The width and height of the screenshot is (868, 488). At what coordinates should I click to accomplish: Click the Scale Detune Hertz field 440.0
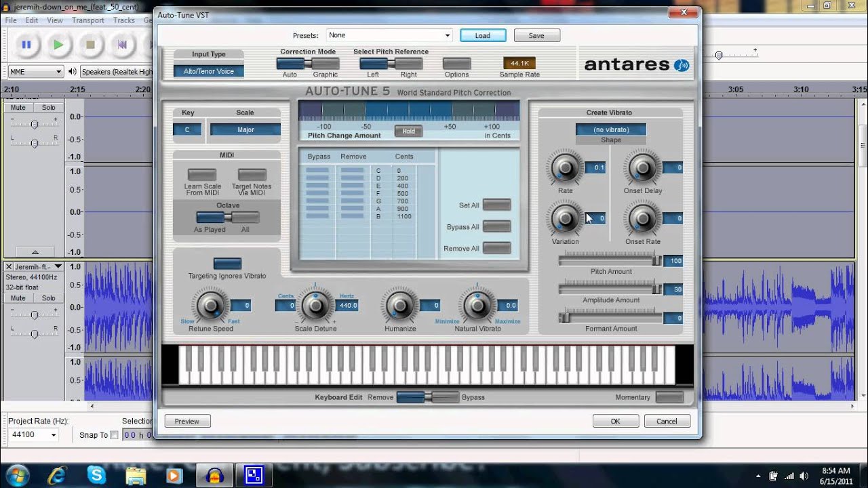[348, 306]
